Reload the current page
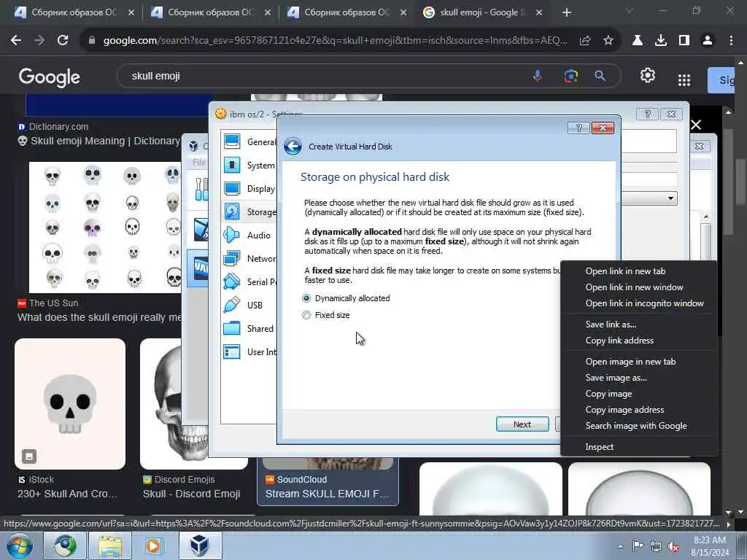 (63, 41)
